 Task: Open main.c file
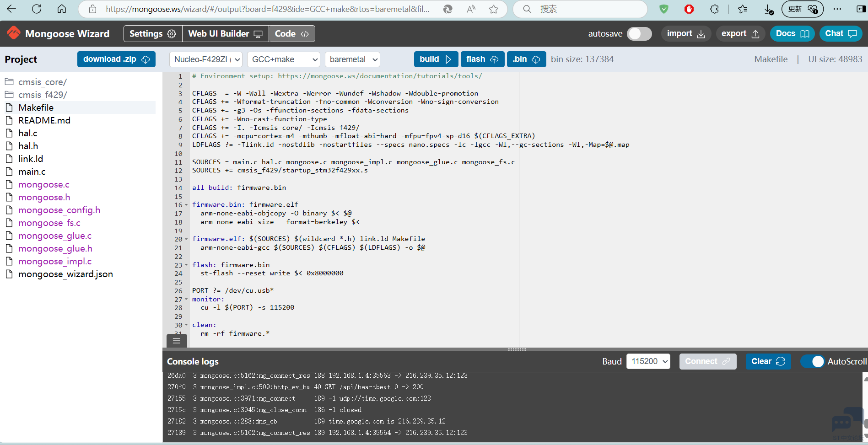(32, 172)
